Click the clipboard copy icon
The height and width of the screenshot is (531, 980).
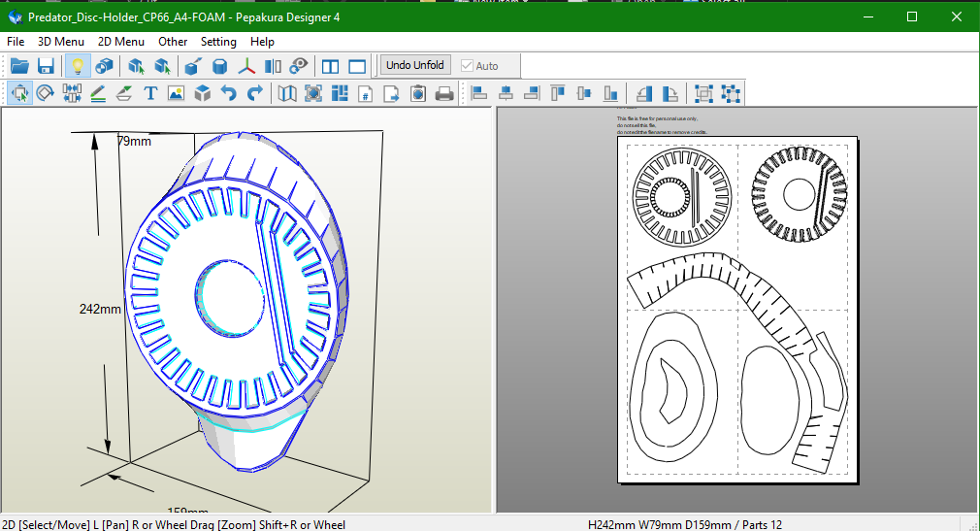tap(418, 93)
